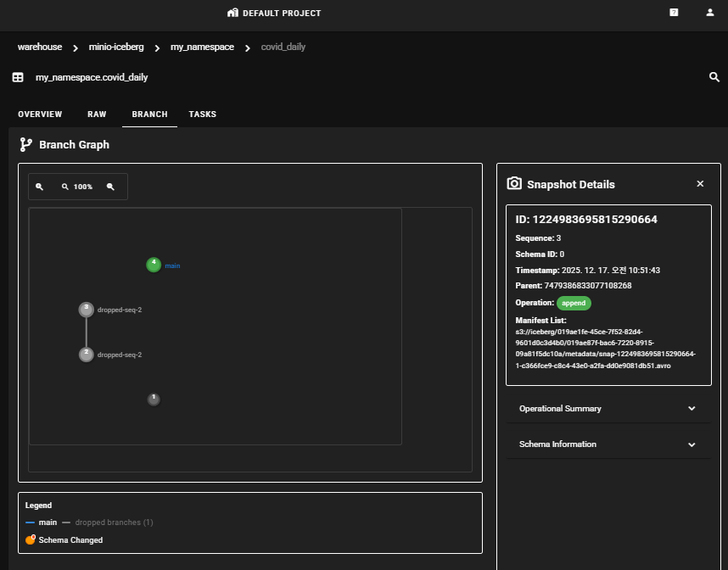
Task: Select green snapshot node 4 on main
Action: click(154, 265)
